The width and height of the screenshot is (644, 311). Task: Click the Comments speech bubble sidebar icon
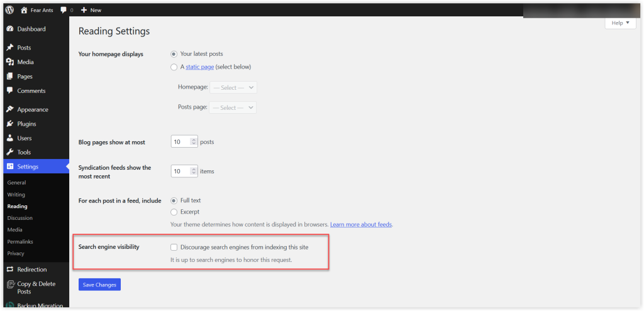pos(10,90)
